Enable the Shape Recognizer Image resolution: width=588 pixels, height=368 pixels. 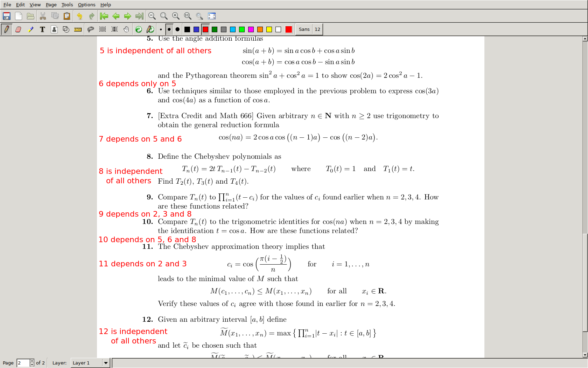(x=66, y=29)
